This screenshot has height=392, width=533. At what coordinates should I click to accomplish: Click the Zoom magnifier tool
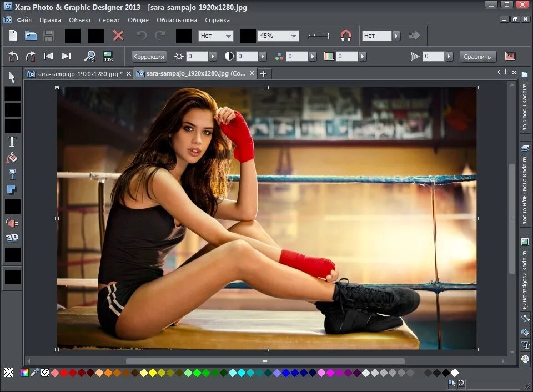pos(89,56)
